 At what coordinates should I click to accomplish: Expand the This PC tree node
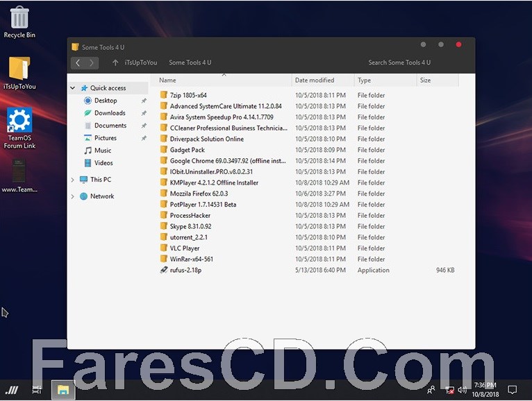[73, 180]
